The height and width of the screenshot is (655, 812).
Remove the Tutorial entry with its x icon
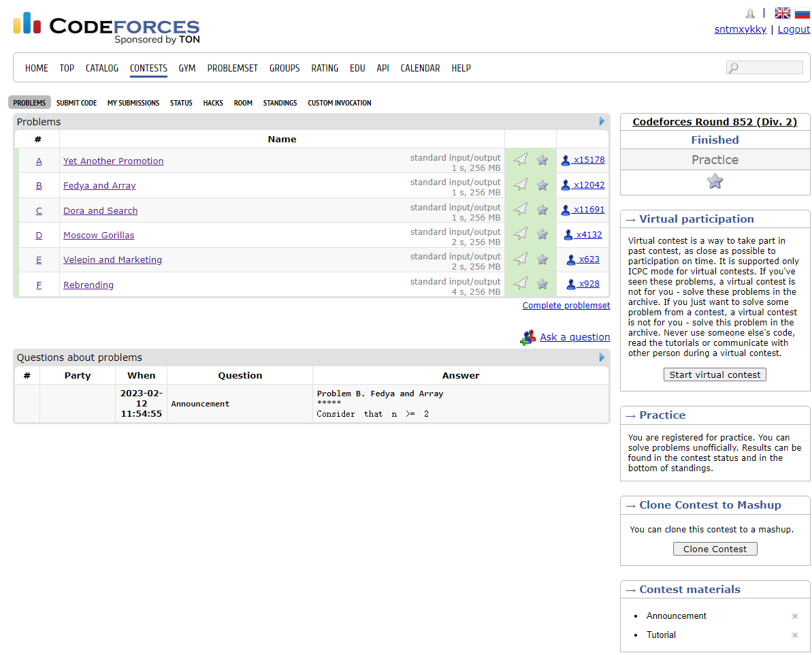(x=794, y=635)
